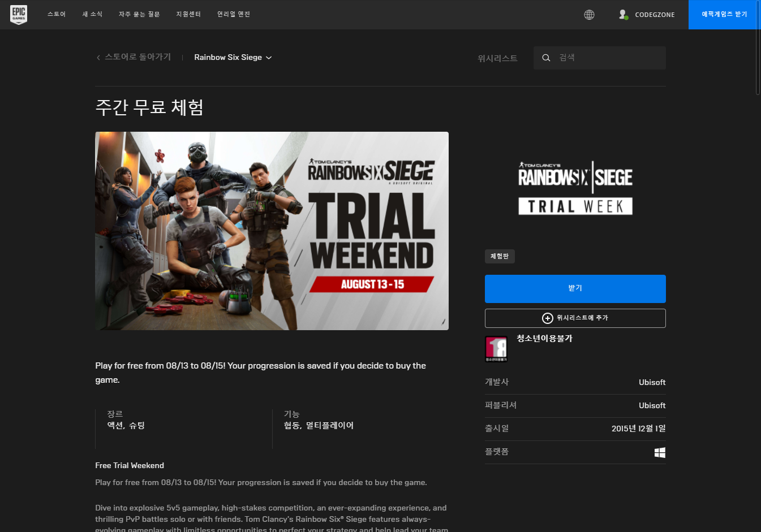Click the search magnifier icon
Image resolution: width=761 pixels, height=532 pixels.
coord(546,58)
